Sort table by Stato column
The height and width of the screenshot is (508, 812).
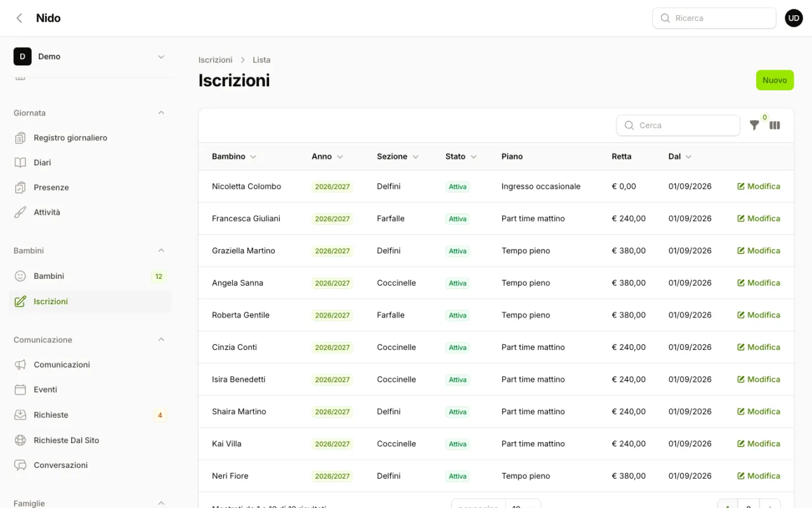pyautogui.click(x=461, y=156)
